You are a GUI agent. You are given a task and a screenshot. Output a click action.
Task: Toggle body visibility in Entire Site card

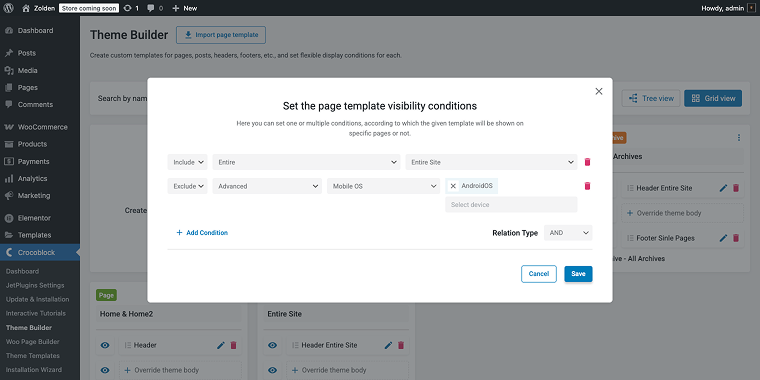pyautogui.click(x=272, y=370)
